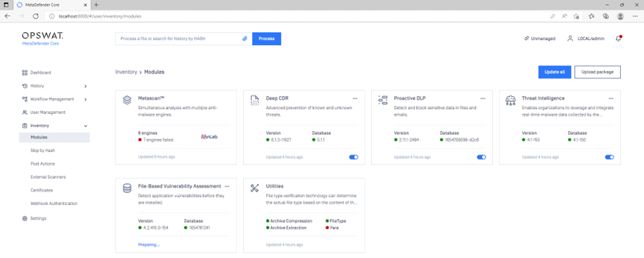Screen dimensions: 644x258
Task: Click the Upload package button
Action: pyautogui.click(x=597, y=71)
